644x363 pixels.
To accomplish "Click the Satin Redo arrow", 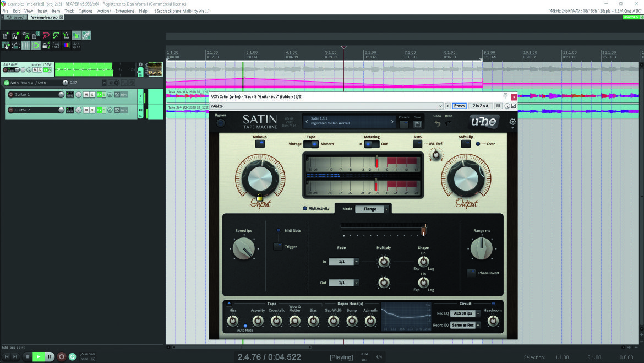I will (x=449, y=123).
